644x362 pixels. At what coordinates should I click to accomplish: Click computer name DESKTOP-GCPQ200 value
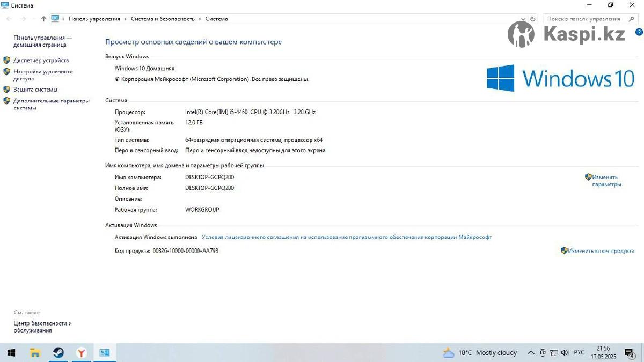click(x=209, y=177)
